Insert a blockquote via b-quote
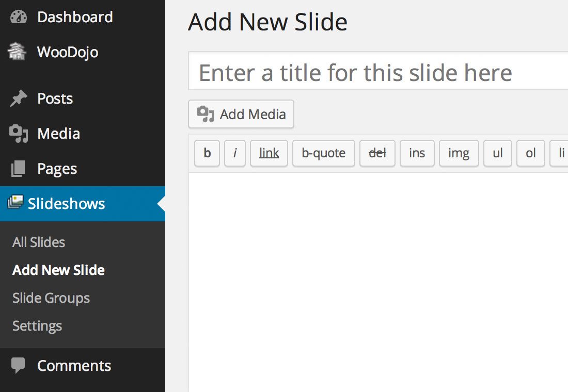The image size is (568, 392). pyautogui.click(x=323, y=153)
